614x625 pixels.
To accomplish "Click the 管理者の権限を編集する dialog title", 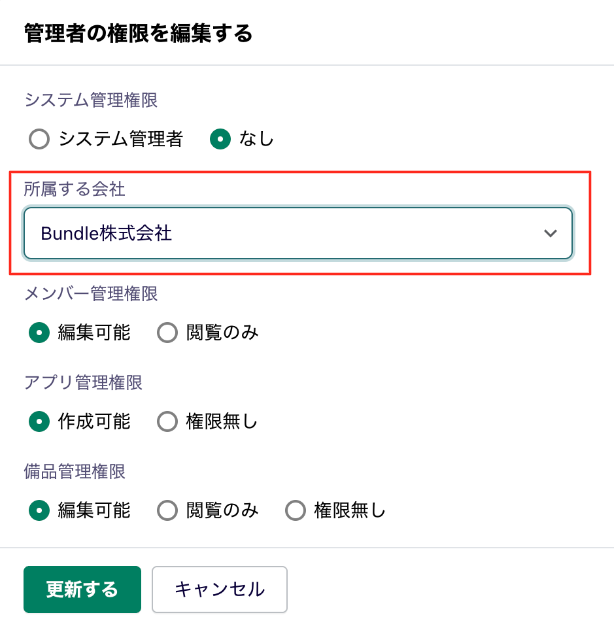I will (138, 33).
